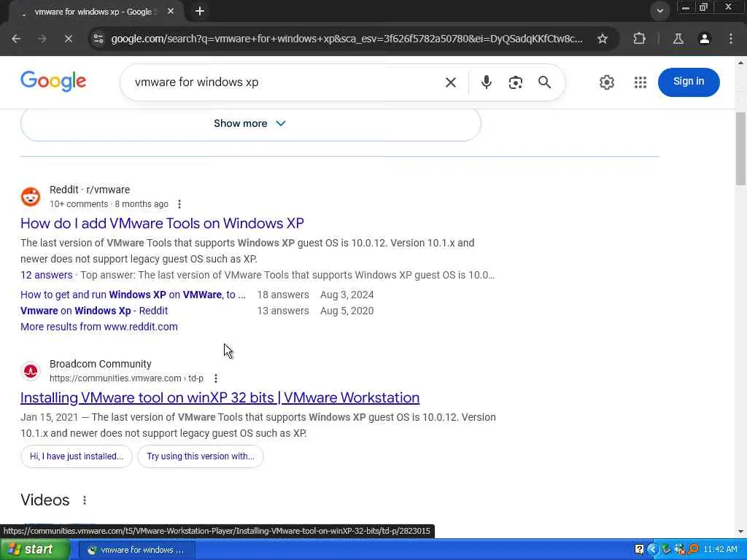Open site information icon in address bar

pos(98,39)
